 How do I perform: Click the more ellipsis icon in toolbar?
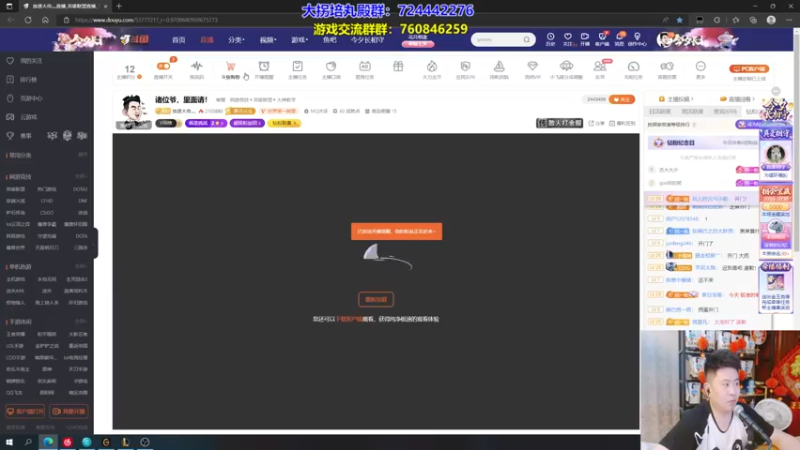[x=701, y=66]
